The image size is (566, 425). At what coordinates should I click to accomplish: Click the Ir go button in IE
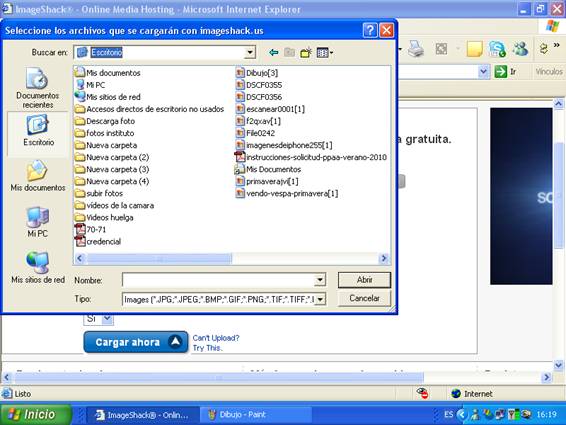[505, 72]
